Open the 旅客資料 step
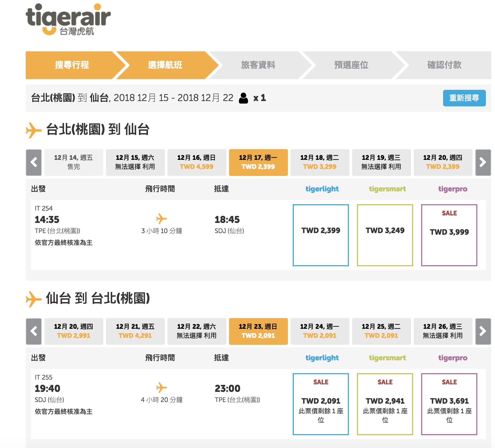This screenshot has width=495, height=448. click(x=258, y=65)
